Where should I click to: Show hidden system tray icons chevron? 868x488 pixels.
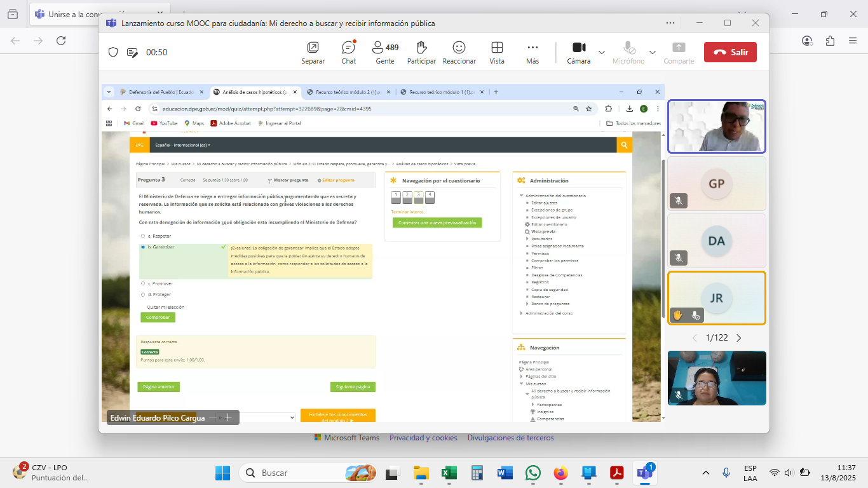point(705,473)
